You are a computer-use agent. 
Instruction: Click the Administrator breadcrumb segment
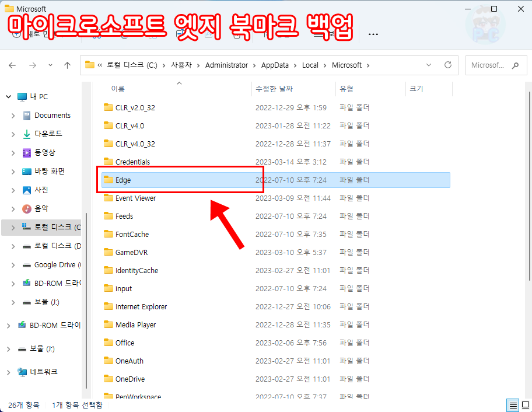click(x=226, y=65)
